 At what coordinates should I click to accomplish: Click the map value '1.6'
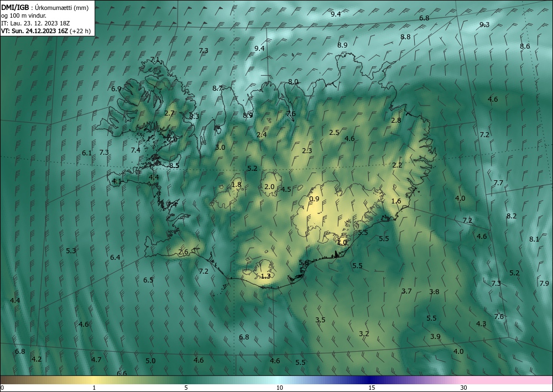click(x=397, y=201)
